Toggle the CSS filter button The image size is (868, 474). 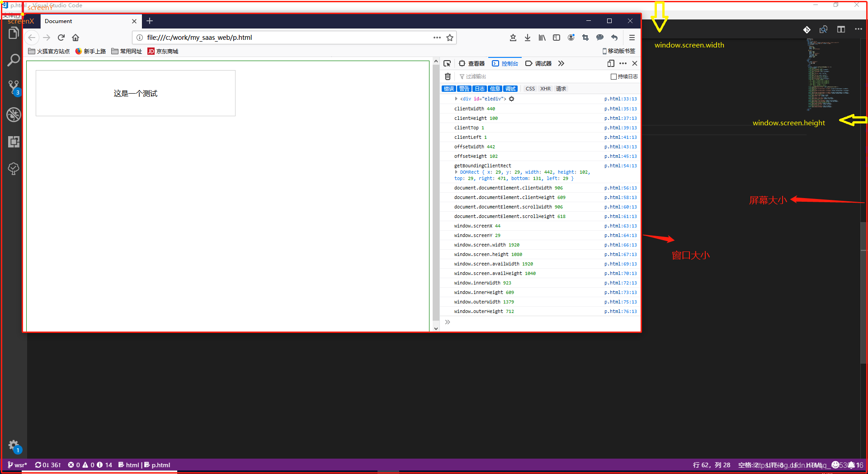[x=530, y=89]
